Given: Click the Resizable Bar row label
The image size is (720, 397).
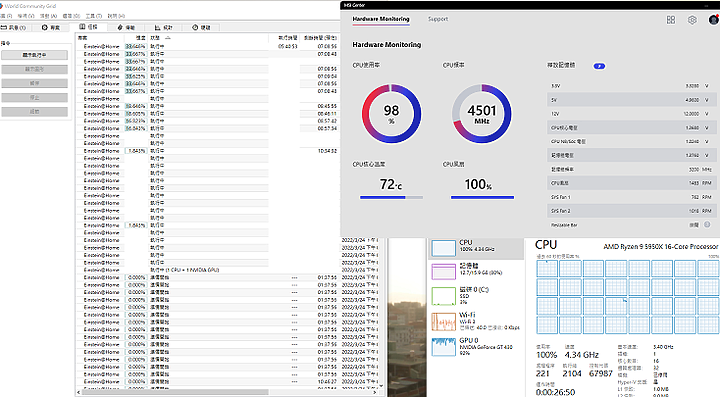Looking at the screenshot, I should pos(564,225).
